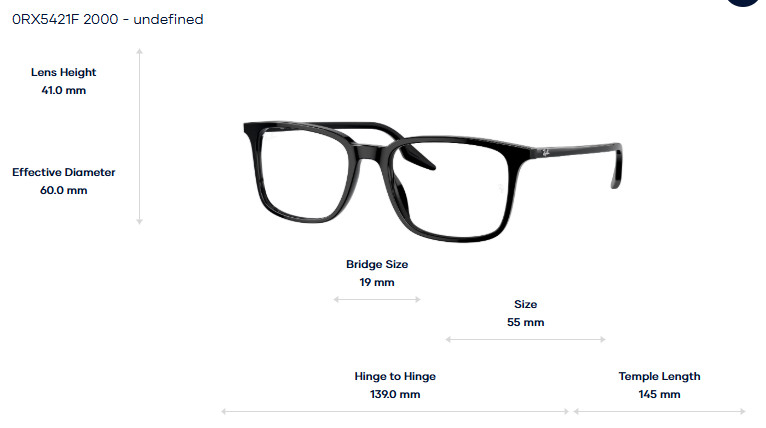This screenshot has height=428, width=766.
Task: Click the 145 mm temple length value
Action: point(659,394)
